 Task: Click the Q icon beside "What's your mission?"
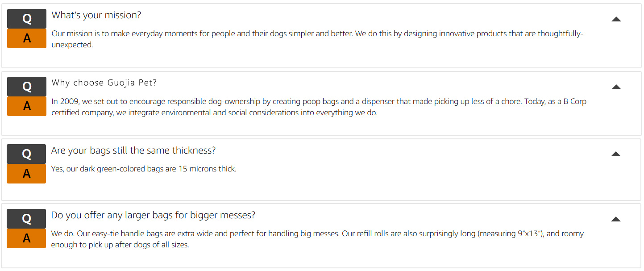(x=27, y=19)
